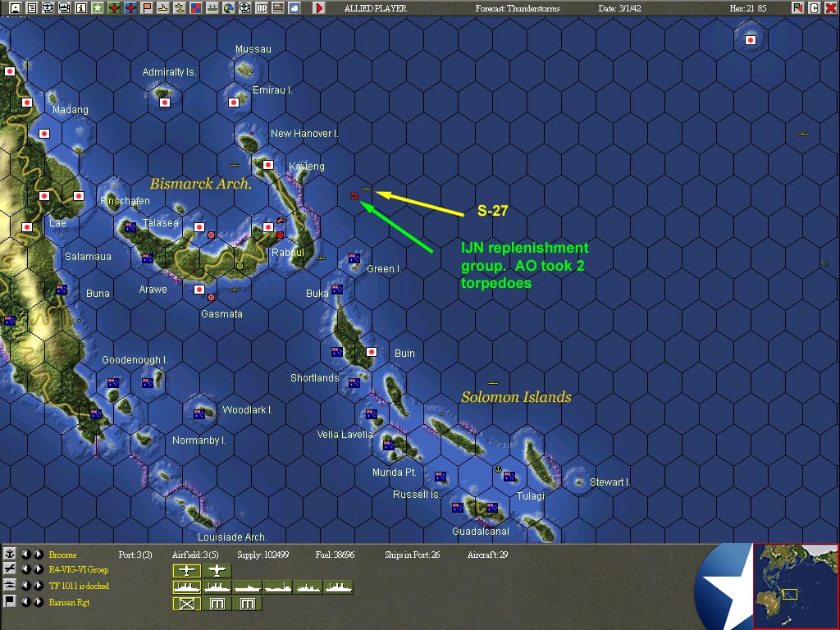Select the first highlighted aircraft unit icon
The image size is (840, 630).
(187, 571)
